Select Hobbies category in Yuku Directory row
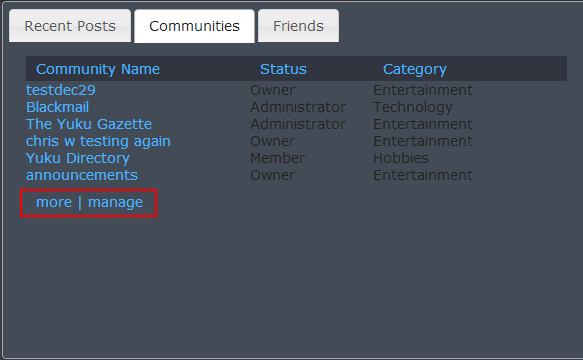This screenshot has height=360, width=583. tap(401, 158)
